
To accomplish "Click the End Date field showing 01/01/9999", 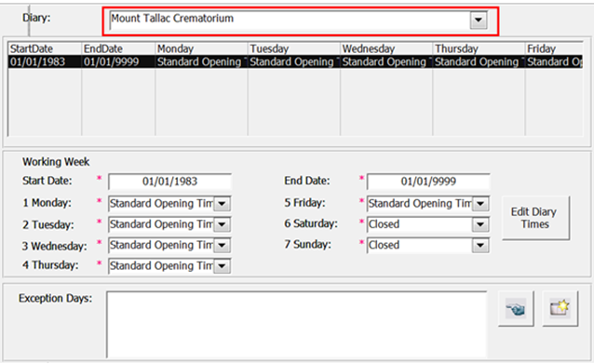I will pyautogui.click(x=428, y=182).
